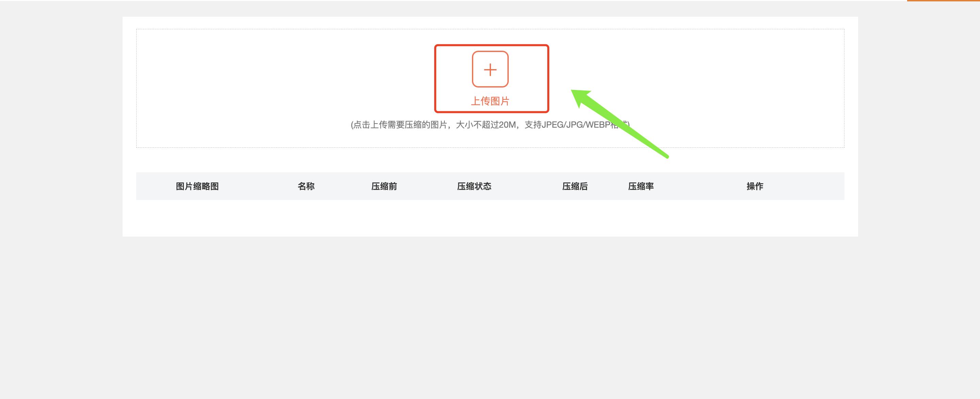Click the plus icon inside the upload box

[x=490, y=69]
